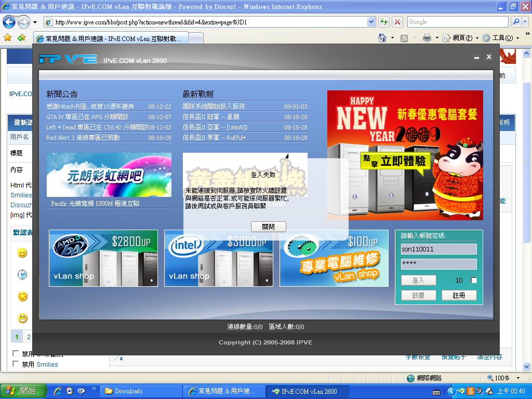Screen dimensions: 532x399
Task: Click the Home page icon
Action: pyautogui.click(x=382, y=38)
